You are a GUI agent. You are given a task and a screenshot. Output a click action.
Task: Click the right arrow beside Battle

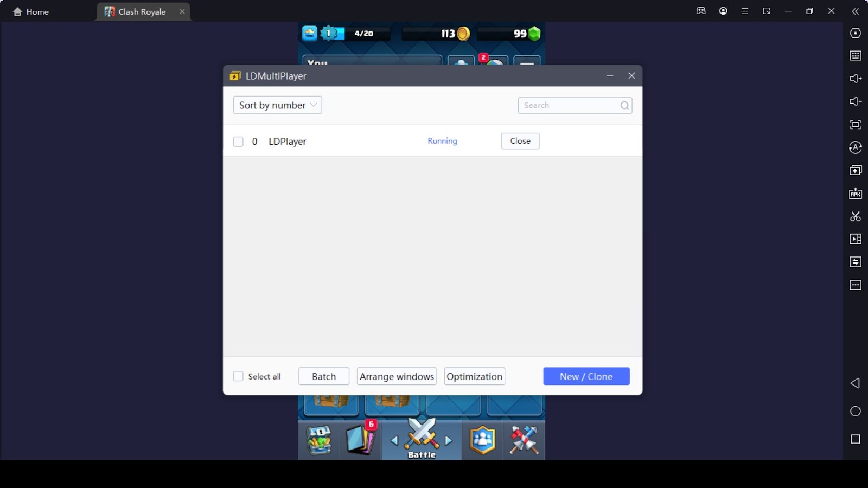coord(449,440)
